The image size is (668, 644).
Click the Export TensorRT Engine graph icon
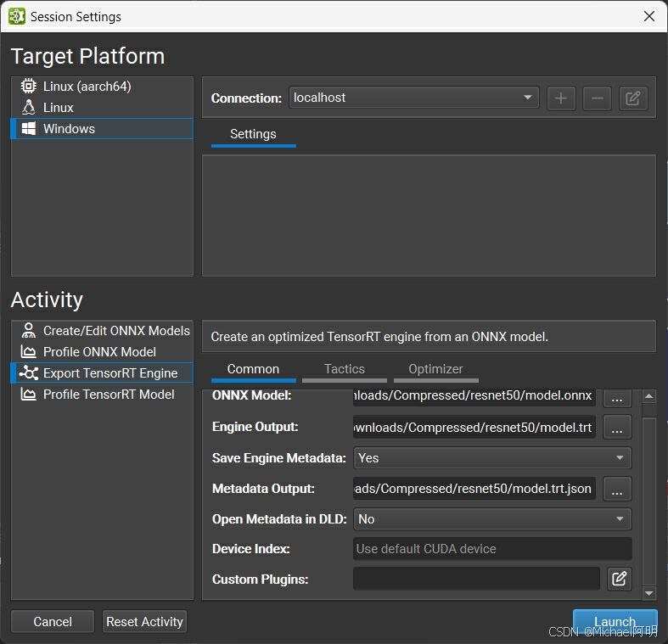pyautogui.click(x=29, y=372)
